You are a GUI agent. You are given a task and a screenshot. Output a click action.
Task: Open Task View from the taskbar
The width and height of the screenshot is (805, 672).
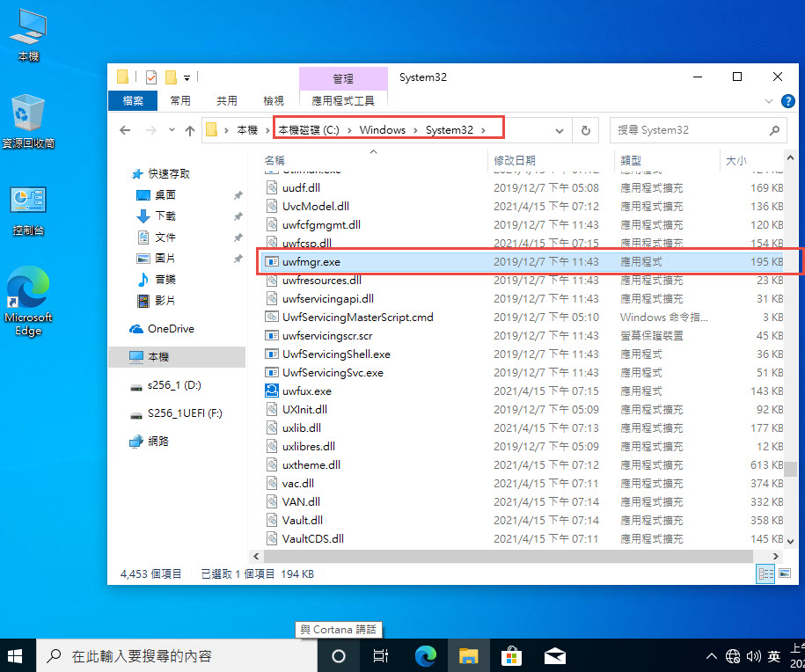click(382, 655)
